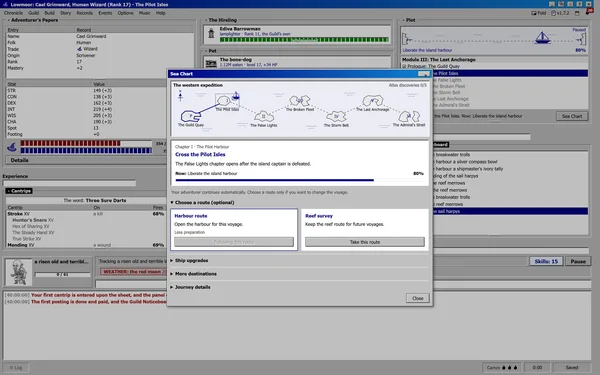Viewport: 600px width, 375px height.
Task: Click the False Lights island on chart
Action: pos(264,116)
